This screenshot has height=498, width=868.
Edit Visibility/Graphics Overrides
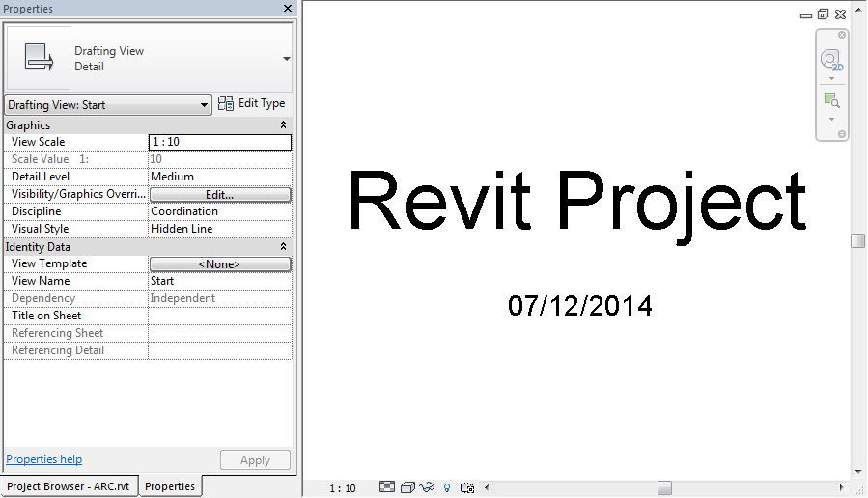tap(220, 195)
